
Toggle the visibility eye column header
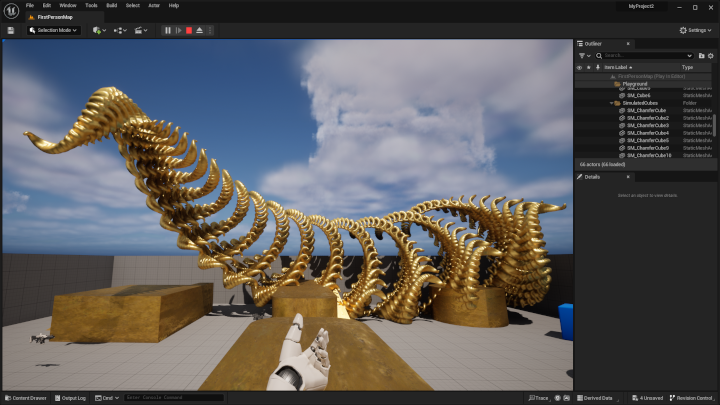[579, 67]
